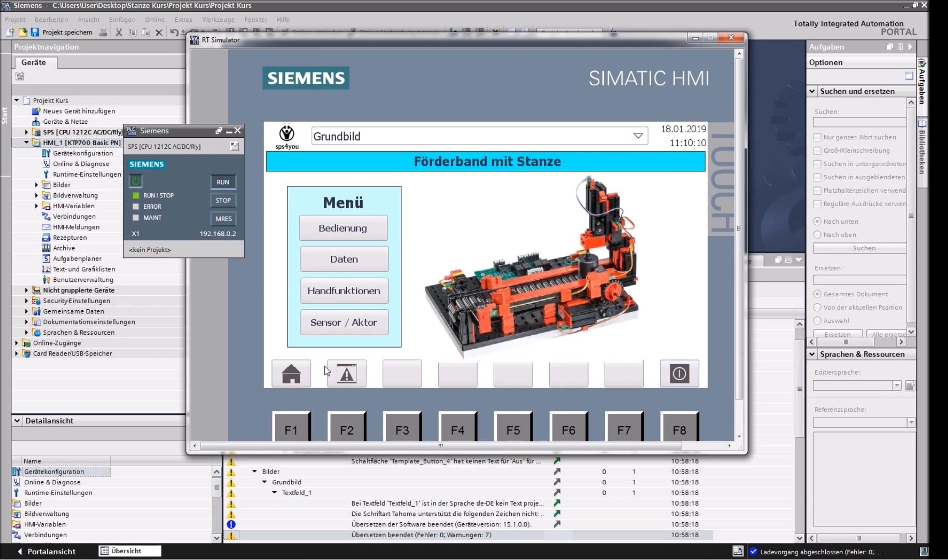Click the power icon button in HMI
This screenshot has height=560, width=948.
click(x=679, y=374)
